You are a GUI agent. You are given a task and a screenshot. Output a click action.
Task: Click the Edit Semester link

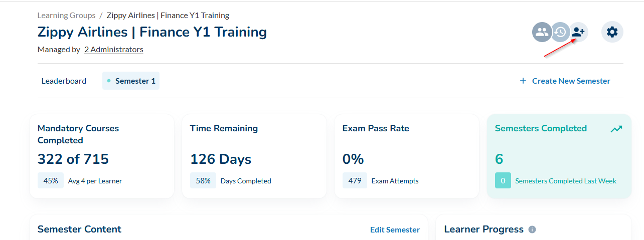tap(395, 229)
